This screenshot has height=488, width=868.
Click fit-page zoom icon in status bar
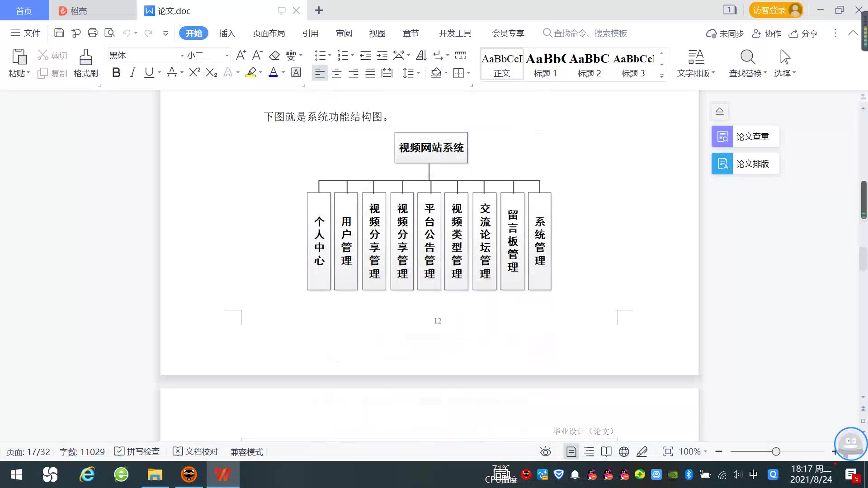click(668, 451)
